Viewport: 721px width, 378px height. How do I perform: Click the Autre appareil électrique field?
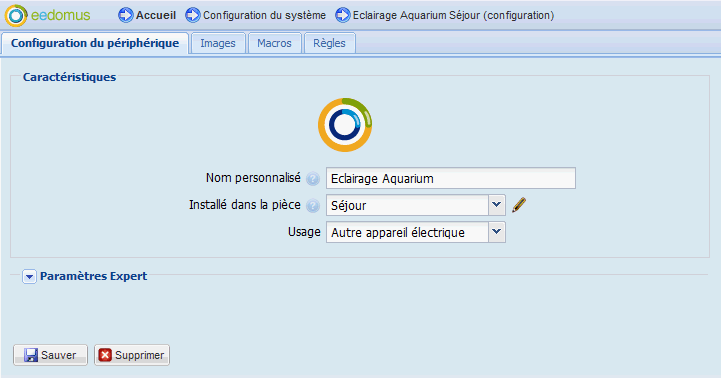point(407,232)
